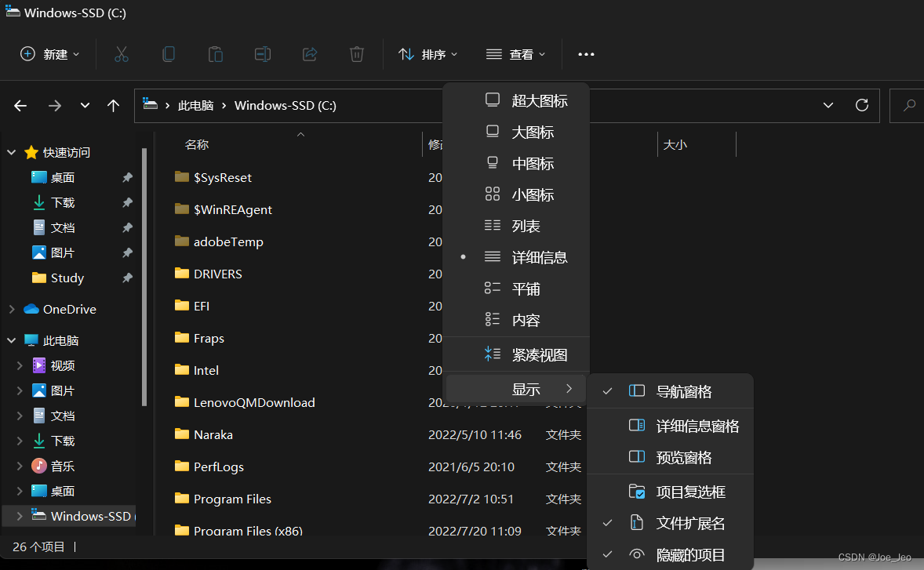
Task: Toggle 导航窗格 navigation pane
Action: [x=671, y=391]
